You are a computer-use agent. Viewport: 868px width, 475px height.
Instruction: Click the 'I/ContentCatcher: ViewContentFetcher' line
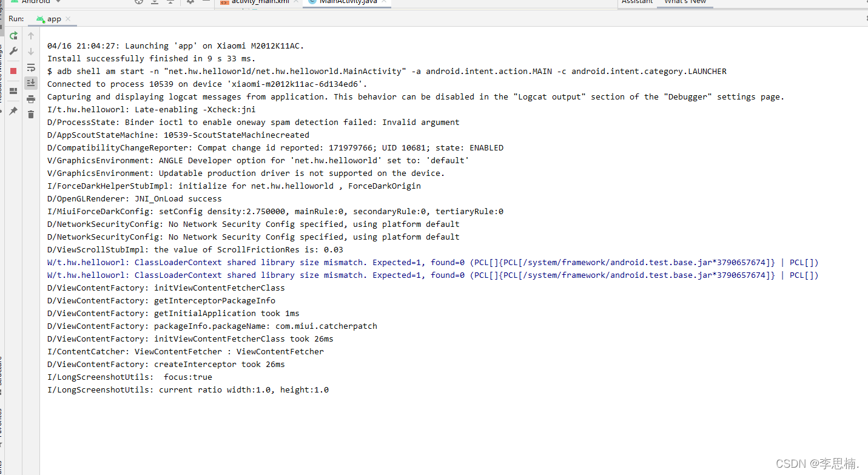pyautogui.click(x=186, y=352)
